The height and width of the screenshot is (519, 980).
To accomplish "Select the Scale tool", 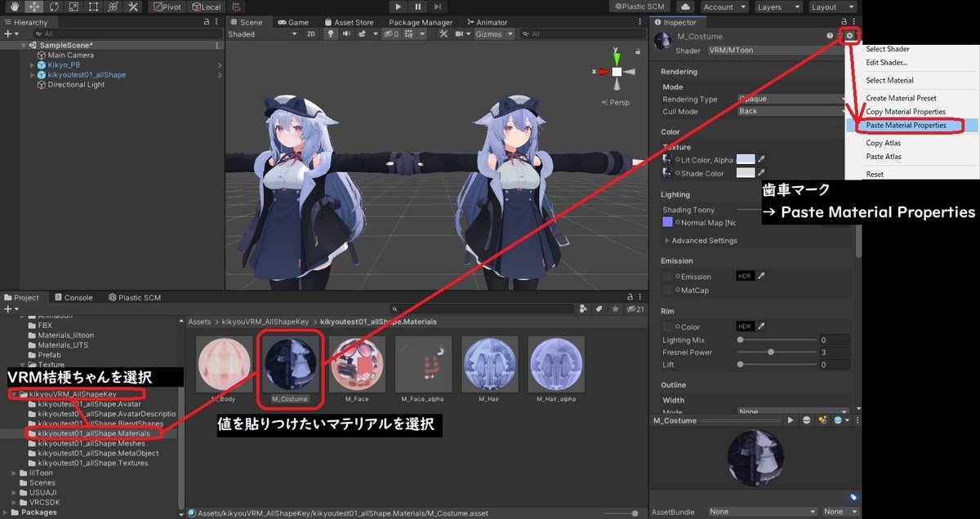I will coord(73,7).
